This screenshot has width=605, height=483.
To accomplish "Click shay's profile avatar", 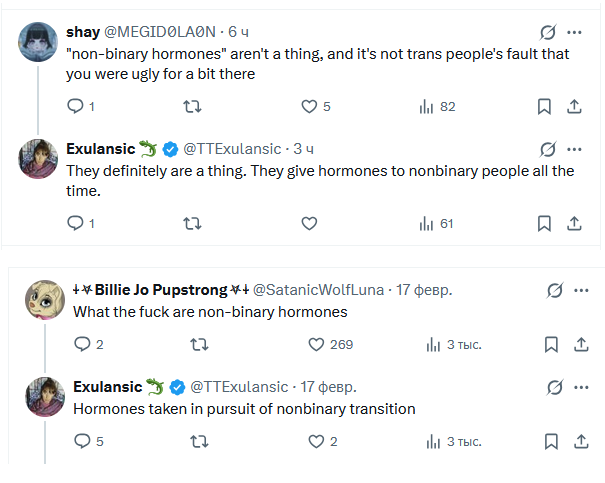I will click(x=38, y=43).
